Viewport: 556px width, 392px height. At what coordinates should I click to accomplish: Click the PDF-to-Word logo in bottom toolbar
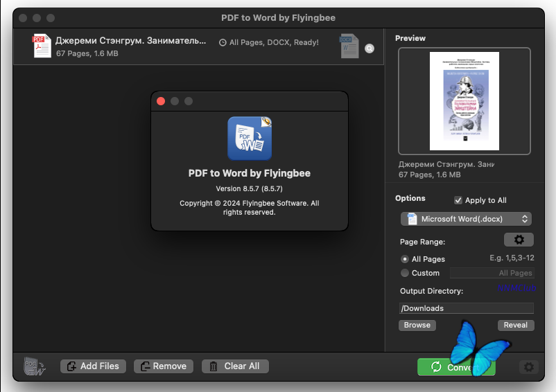click(34, 366)
